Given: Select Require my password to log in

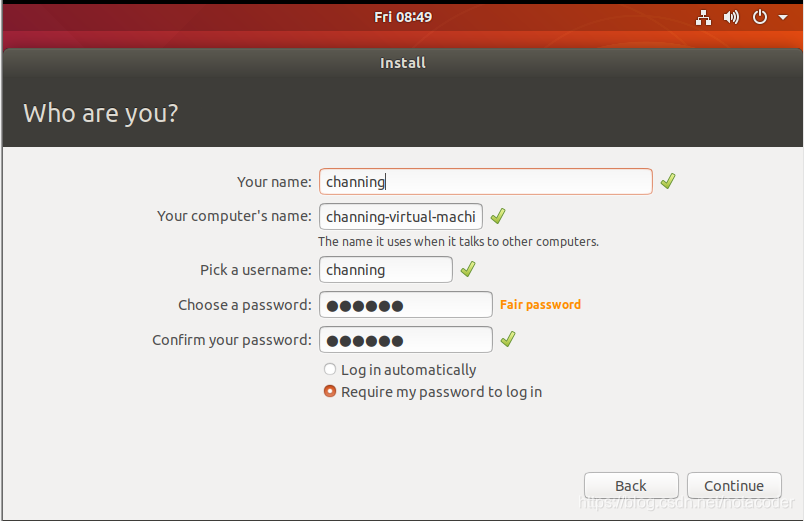Looking at the screenshot, I should 433,392.
